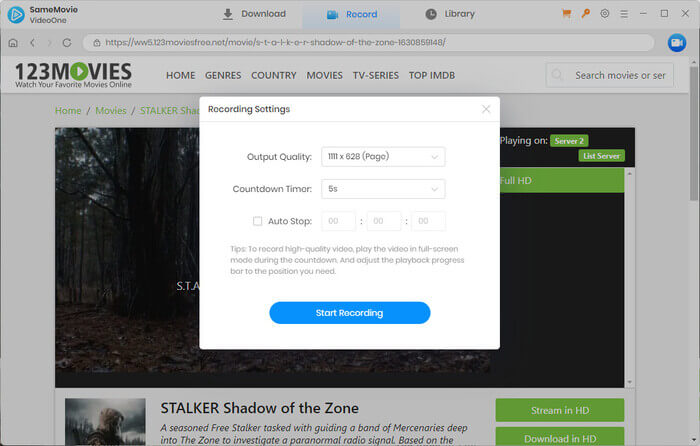Click the Auto Stop seconds field

tap(428, 221)
